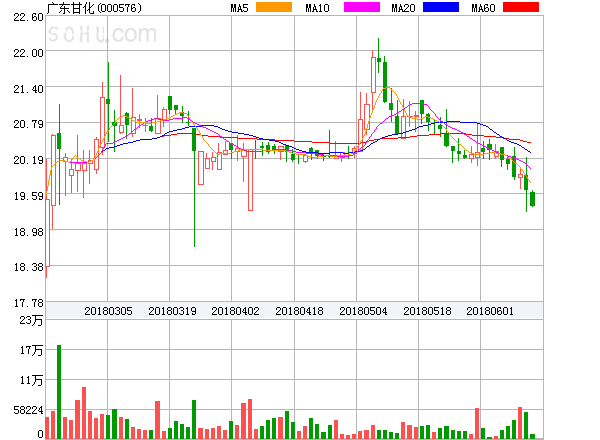Viewport: 600px width, 440px height.
Task: Click the 20.79 price axis label
Action: pyautogui.click(x=28, y=124)
